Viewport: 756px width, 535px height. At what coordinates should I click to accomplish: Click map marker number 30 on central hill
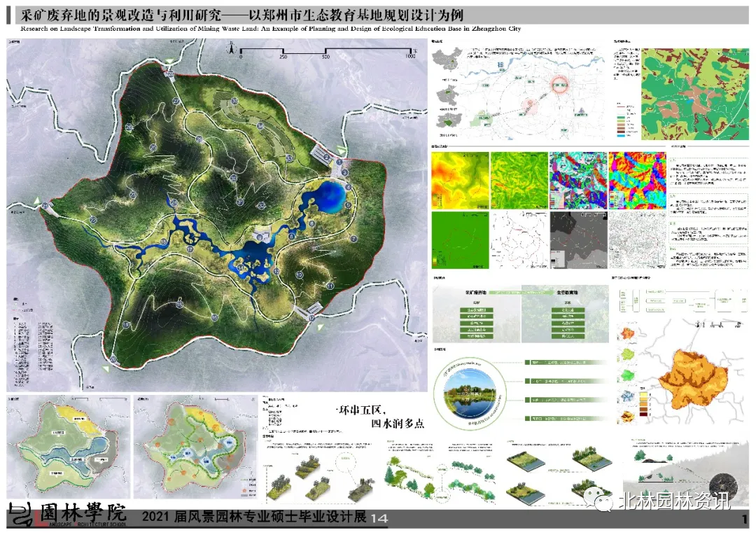(234, 178)
